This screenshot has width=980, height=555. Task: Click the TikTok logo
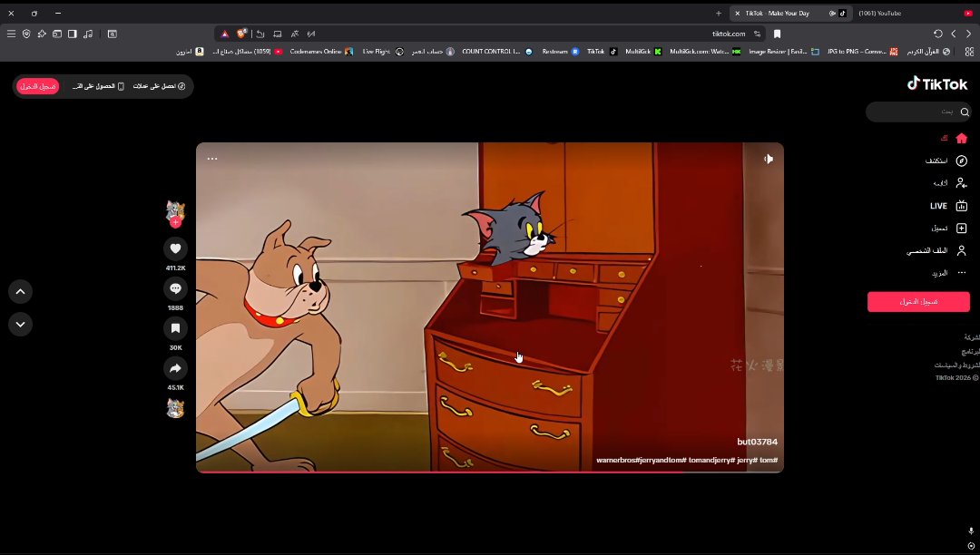click(936, 83)
